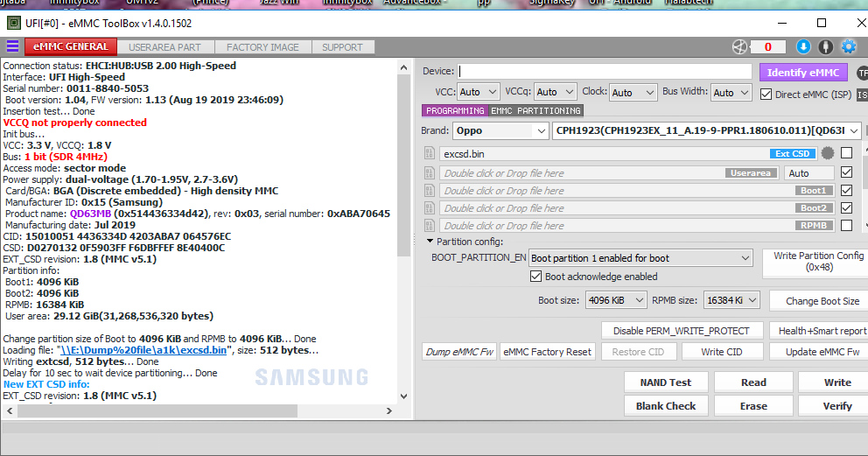
Task: Click the Erase button
Action: point(753,406)
